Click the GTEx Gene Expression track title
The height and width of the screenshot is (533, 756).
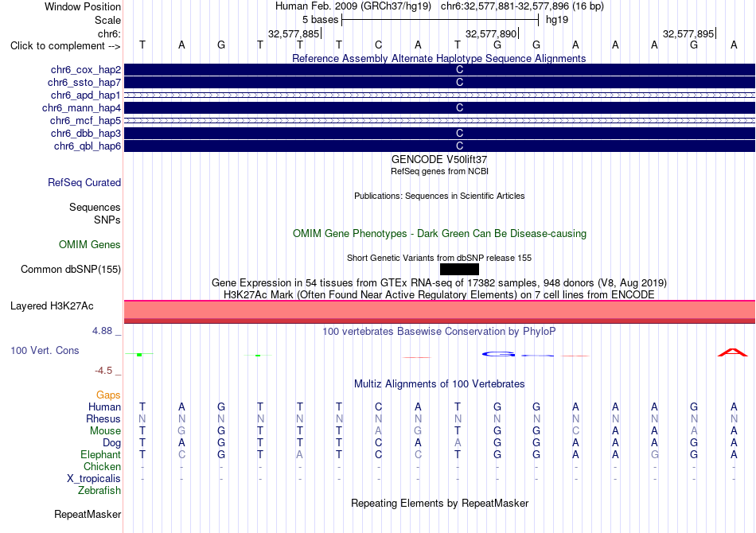click(x=439, y=283)
